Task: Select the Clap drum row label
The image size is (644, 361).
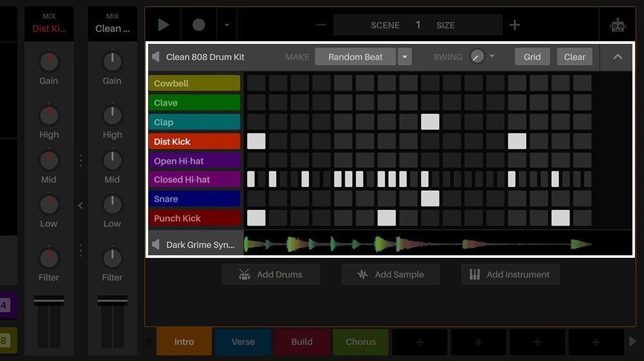Action: pyautogui.click(x=194, y=122)
